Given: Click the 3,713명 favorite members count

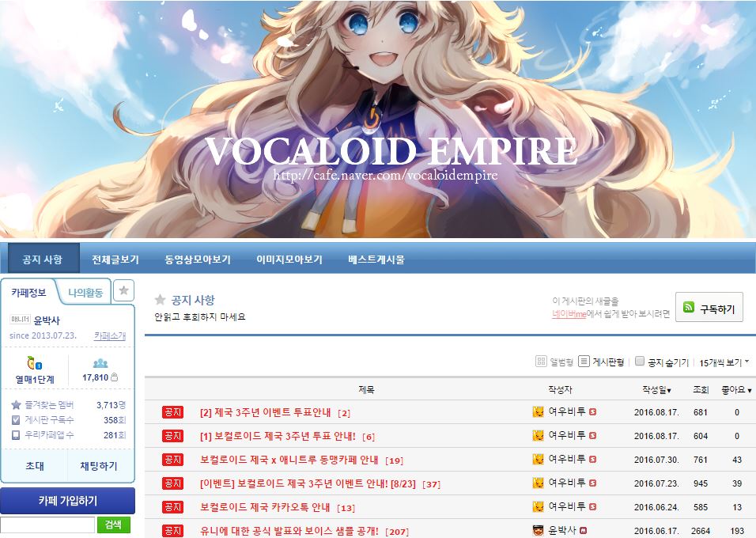Looking at the screenshot, I should click(111, 405).
